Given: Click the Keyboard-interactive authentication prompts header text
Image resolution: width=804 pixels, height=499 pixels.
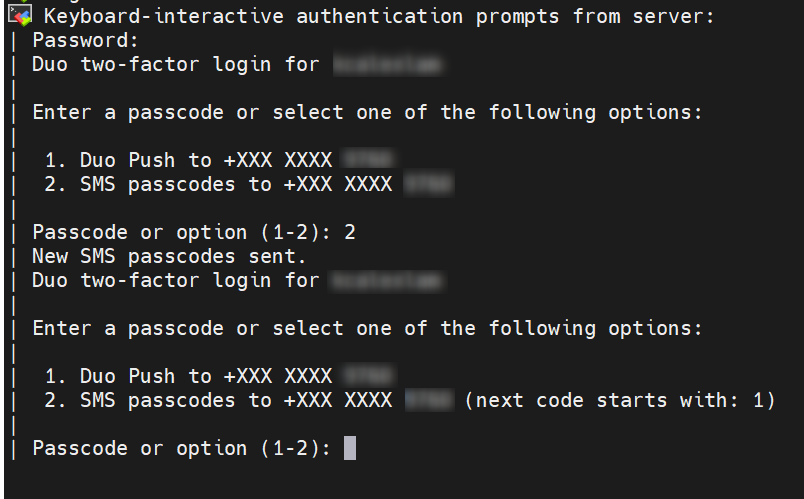Looking at the screenshot, I should tap(378, 16).
